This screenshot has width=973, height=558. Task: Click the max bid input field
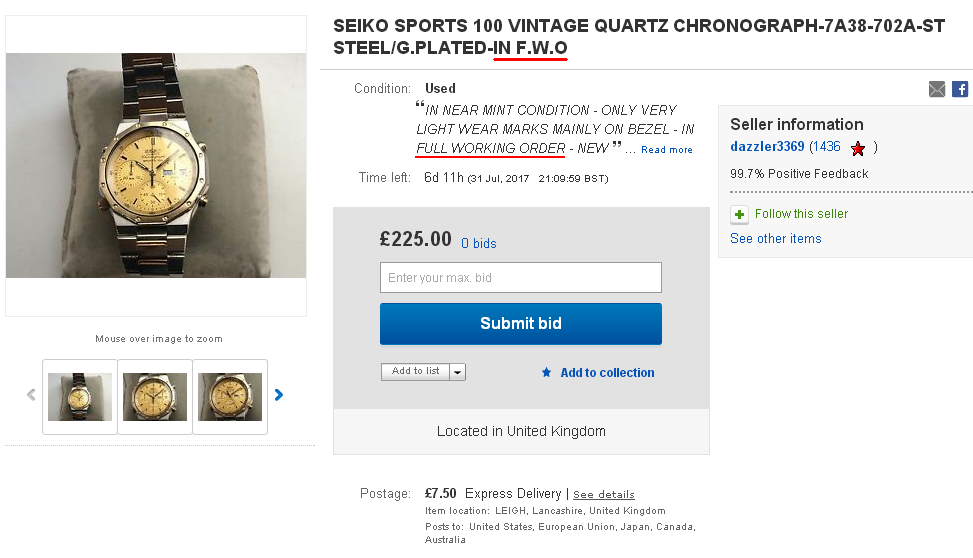pos(520,277)
